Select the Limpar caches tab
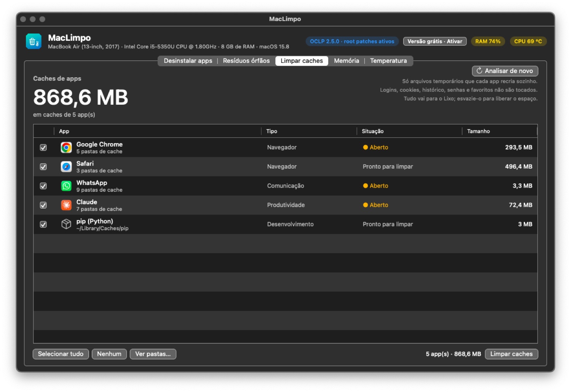Viewport: 571px width, 392px height. point(302,61)
